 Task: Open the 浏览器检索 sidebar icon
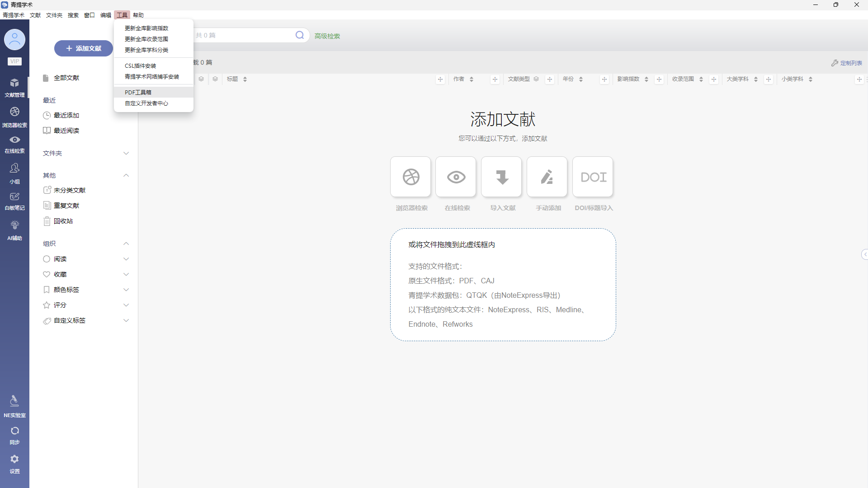[14, 112]
